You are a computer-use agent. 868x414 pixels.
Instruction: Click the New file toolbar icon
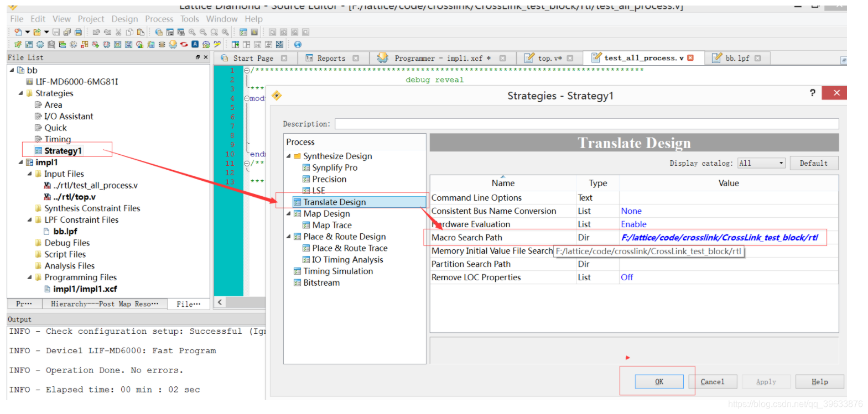[x=18, y=32]
